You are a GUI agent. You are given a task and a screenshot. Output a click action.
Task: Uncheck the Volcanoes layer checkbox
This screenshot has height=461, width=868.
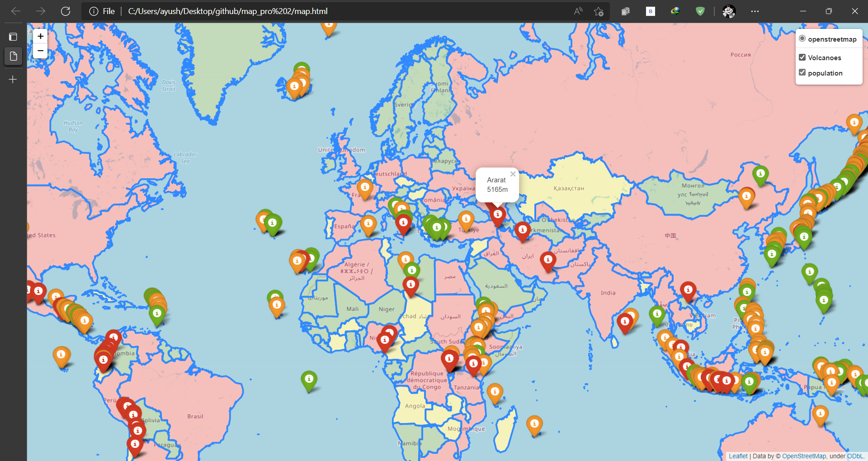[802, 57]
